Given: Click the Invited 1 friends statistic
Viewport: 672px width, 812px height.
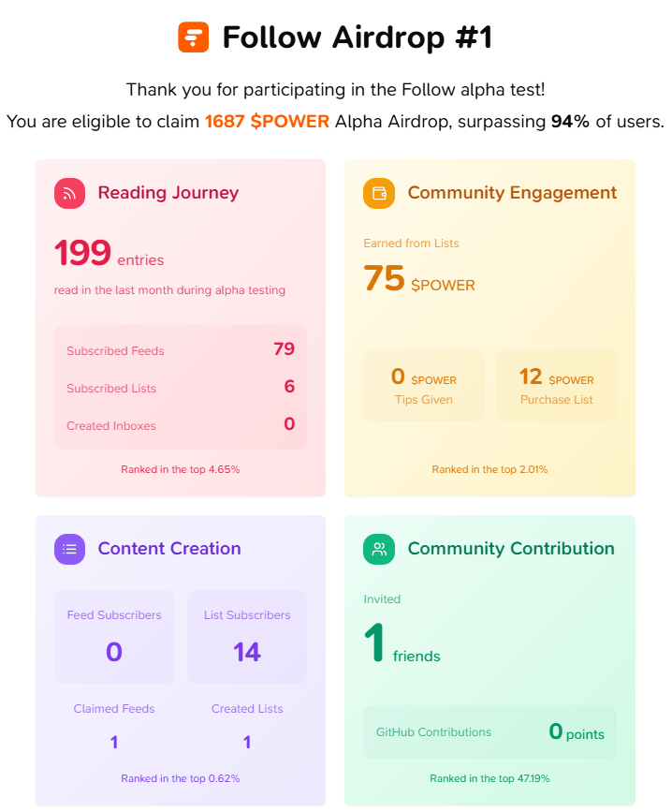Looking at the screenshot, I should (x=402, y=630).
